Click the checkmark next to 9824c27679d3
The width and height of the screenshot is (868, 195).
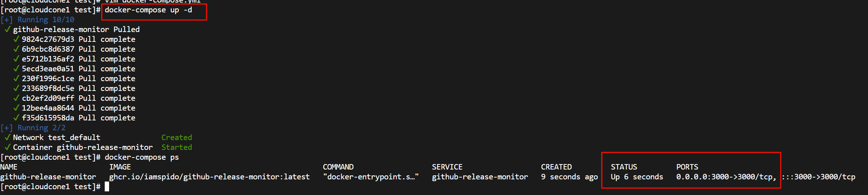16,39
